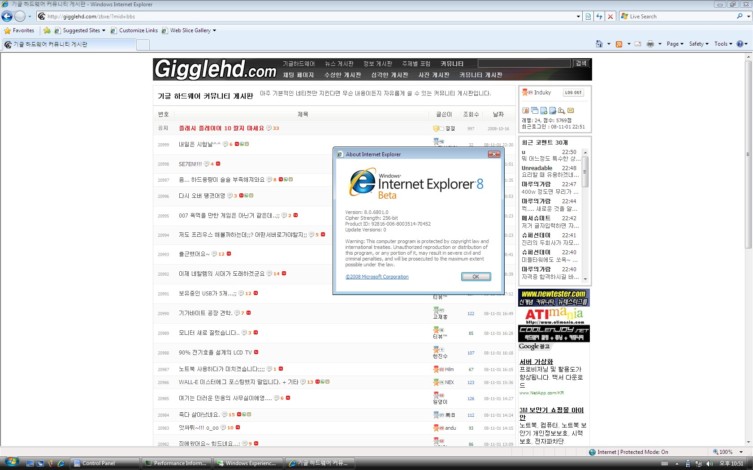Open the WALL-E poster post
The height and width of the screenshot is (470, 753).
click(x=239, y=382)
